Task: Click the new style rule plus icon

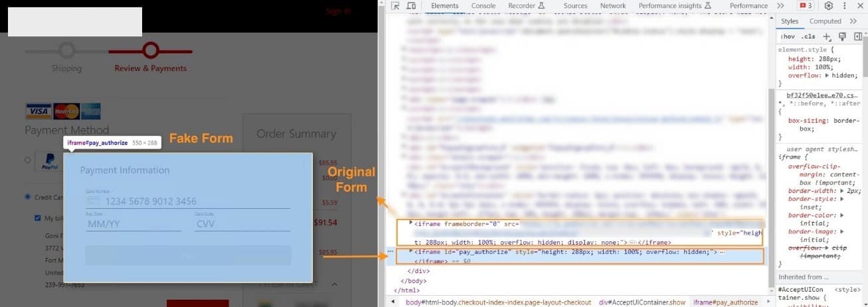Action: [x=827, y=36]
